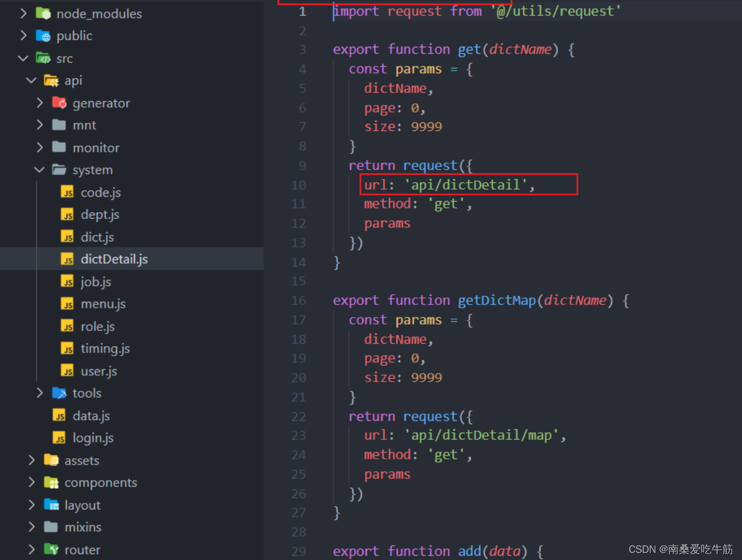Expand the components folder chevron
The width and height of the screenshot is (742, 560).
[x=32, y=482]
